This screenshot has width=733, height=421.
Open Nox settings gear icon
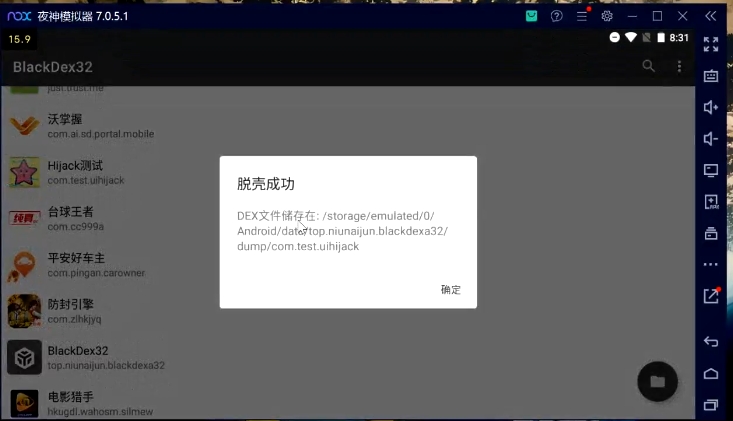click(607, 16)
